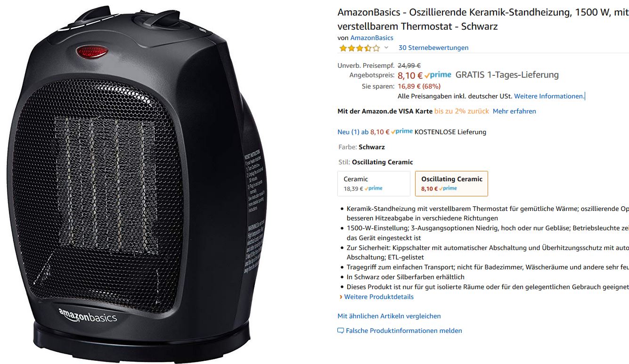Expand Weitere Produktdetails
The image size is (629, 364).
(379, 297)
